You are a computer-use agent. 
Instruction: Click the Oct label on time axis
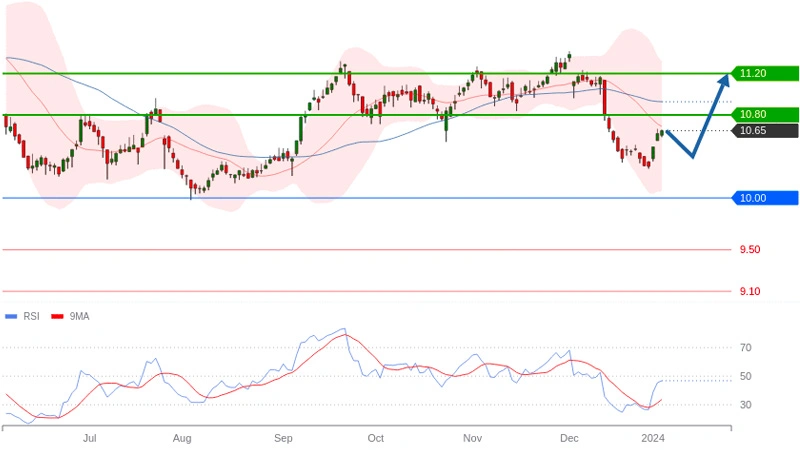[375, 438]
